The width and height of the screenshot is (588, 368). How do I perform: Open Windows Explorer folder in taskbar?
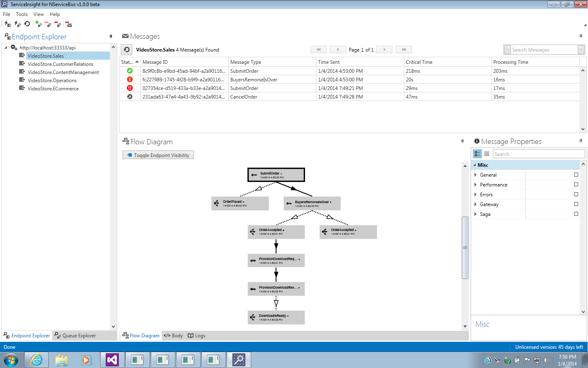pyautogui.click(x=62, y=360)
